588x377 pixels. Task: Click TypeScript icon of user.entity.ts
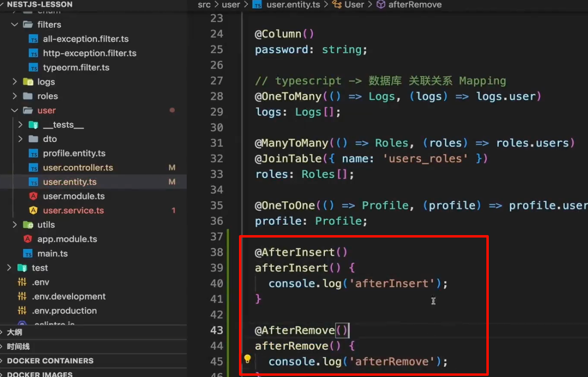pos(34,182)
